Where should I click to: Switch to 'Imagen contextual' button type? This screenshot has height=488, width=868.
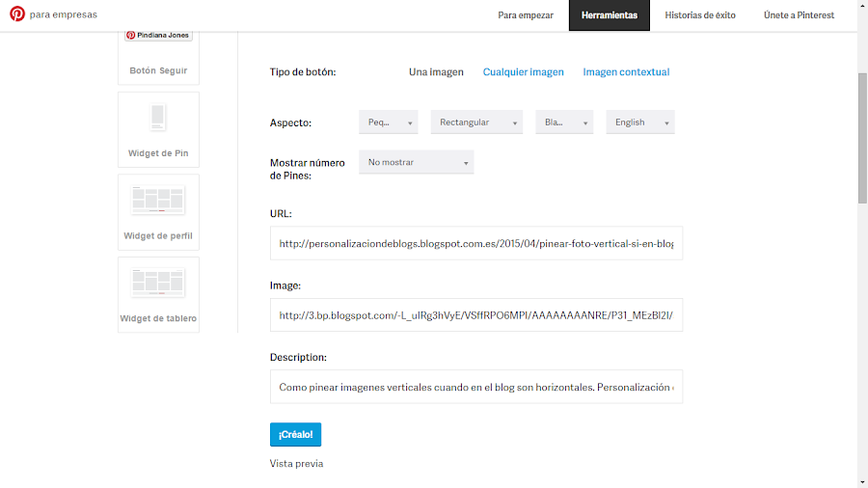(x=626, y=72)
